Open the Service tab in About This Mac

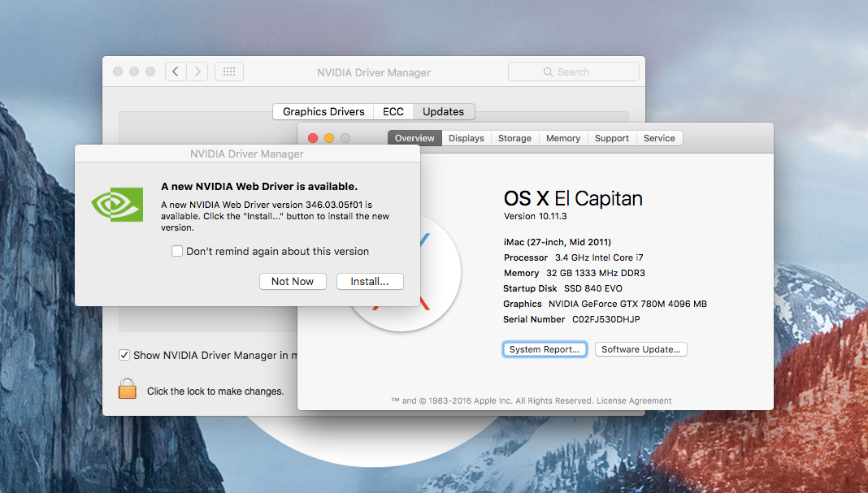pos(659,138)
